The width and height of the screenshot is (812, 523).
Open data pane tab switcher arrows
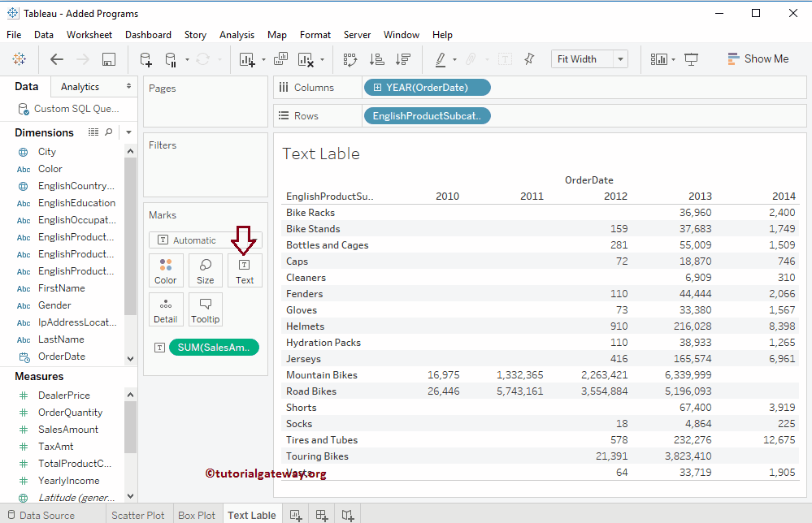click(x=128, y=86)
